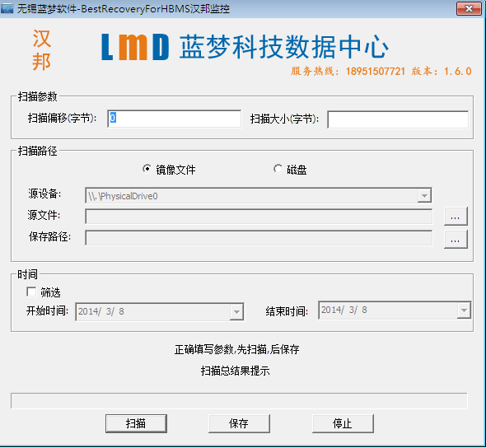Click the 保存路径 text field
The width and height of the screenshot is (486, 448).
point(259,238)
